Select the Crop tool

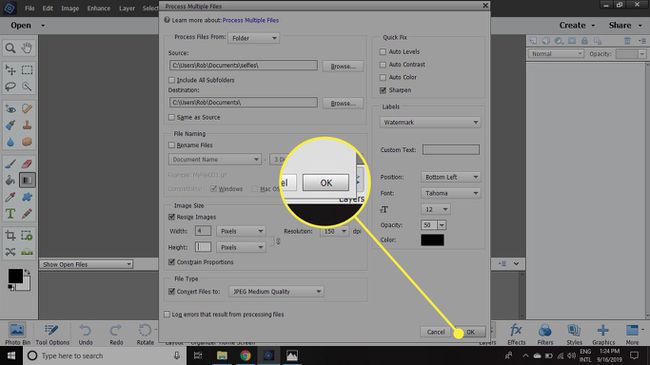(x=10, y=236)
